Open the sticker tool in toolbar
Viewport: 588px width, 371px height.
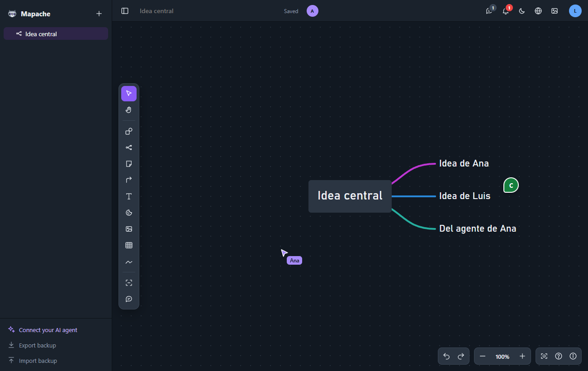pos(129,213)
